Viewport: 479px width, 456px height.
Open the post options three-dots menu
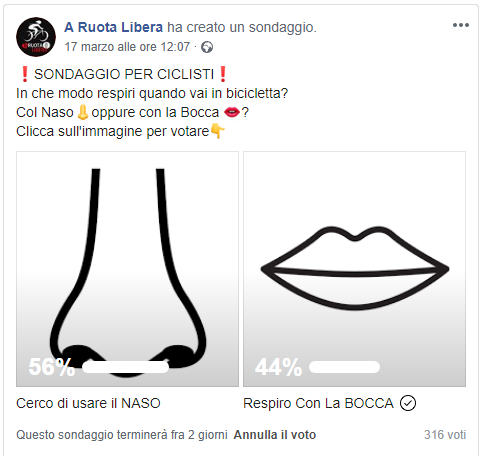[x=461, y=25]
